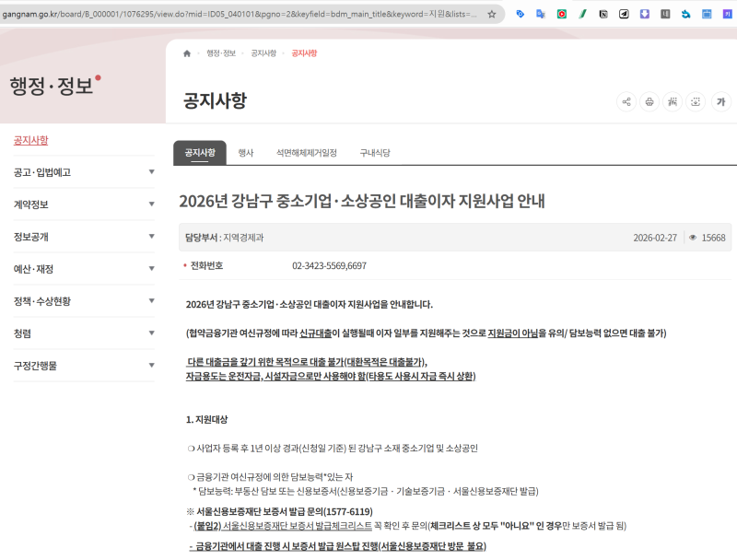Switch to the 구내식당 tab
The width and height of the screenshot is (737, 560).
(375, 153)
